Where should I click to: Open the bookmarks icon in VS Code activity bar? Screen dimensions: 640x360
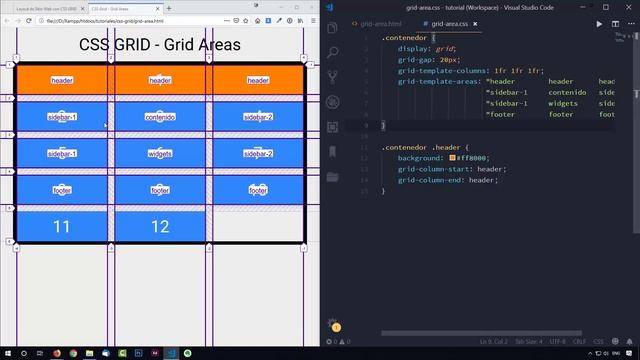[x=332, y=152]
